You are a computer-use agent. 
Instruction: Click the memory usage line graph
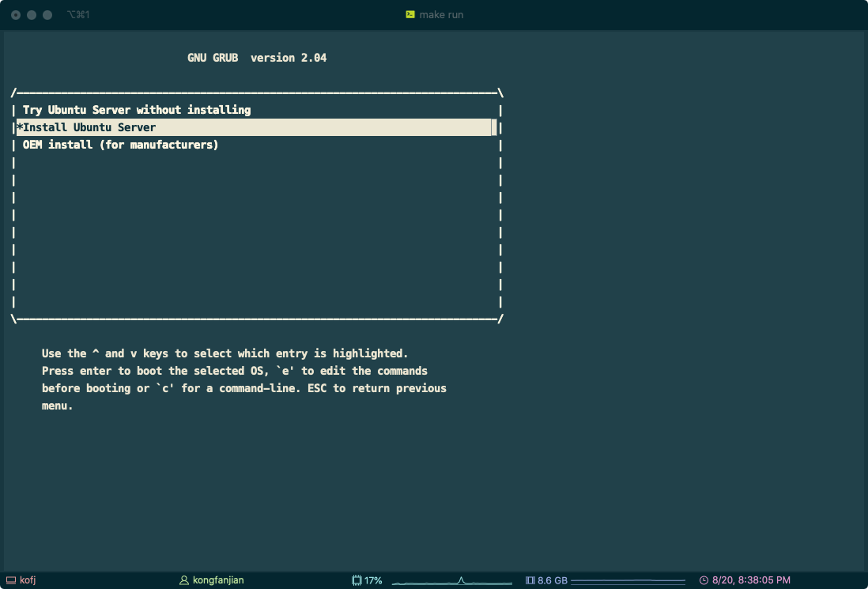tap(628, 581)
